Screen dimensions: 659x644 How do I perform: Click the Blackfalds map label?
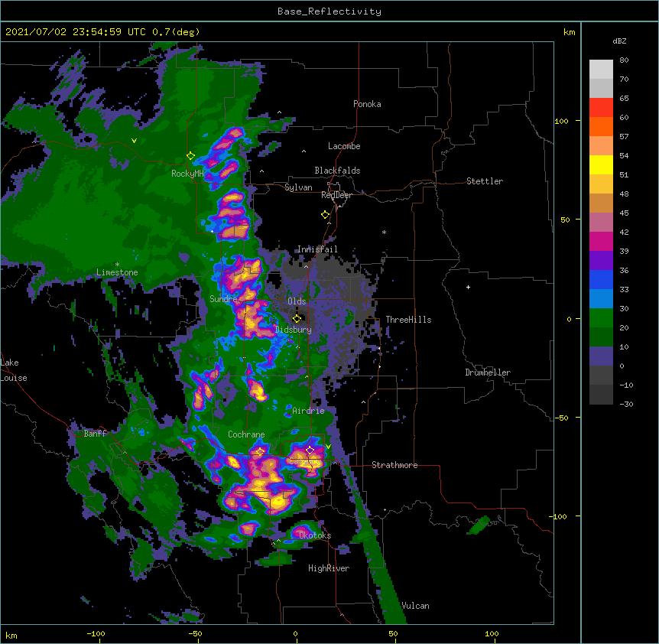(x=337, y=171)
